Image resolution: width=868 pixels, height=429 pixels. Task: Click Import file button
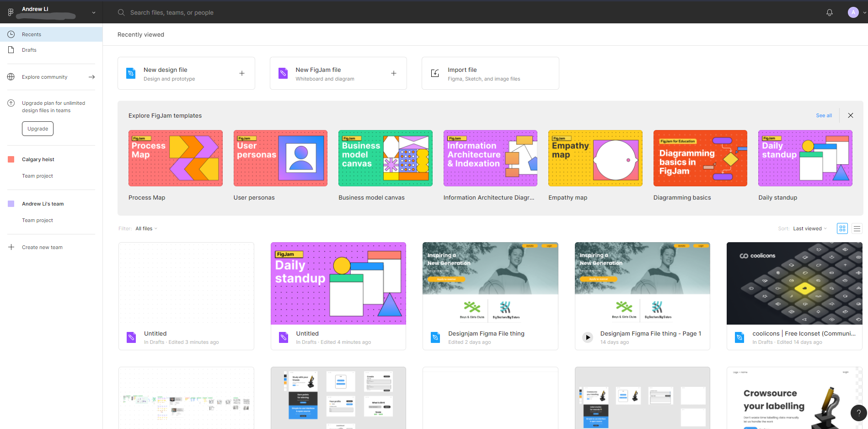point(490,73)
